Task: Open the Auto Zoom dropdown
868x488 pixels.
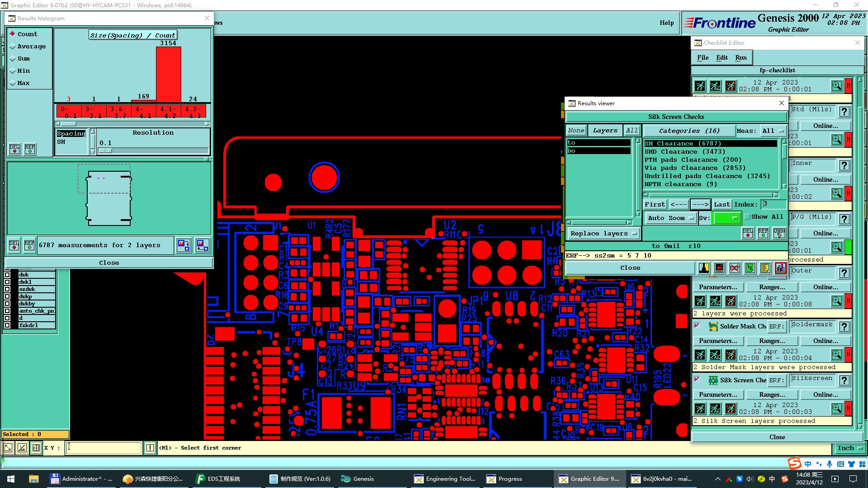Action: click(670, 218)
